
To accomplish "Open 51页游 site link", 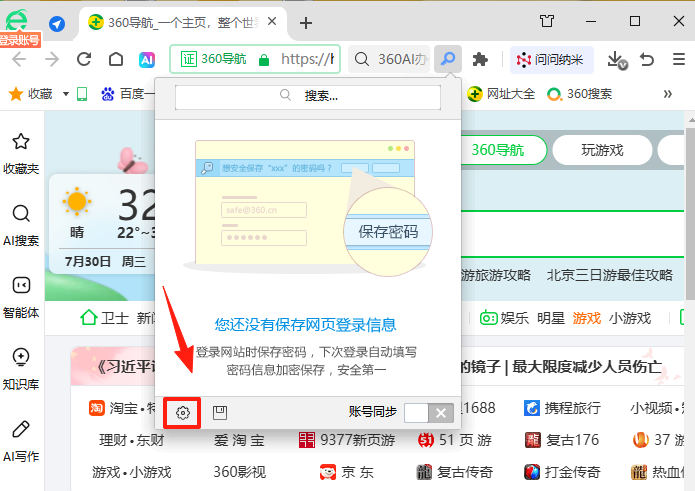I will (454, 440).
